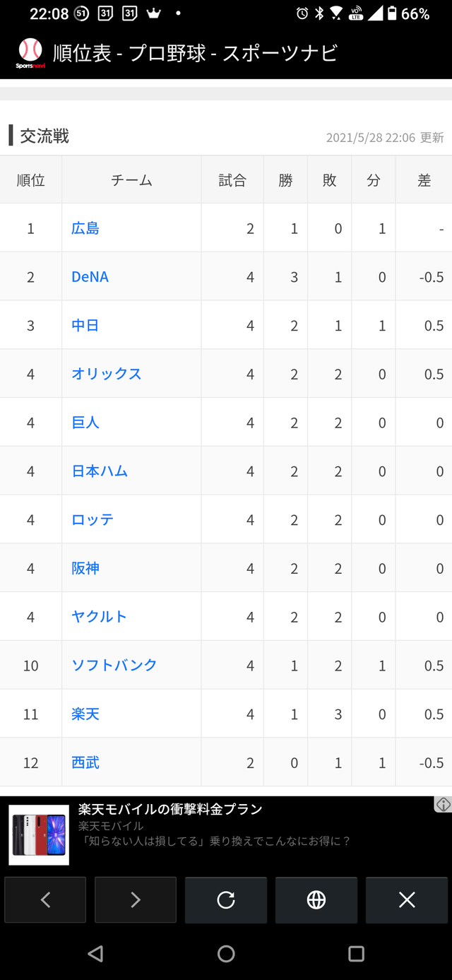Open the 楽天 team link
452x980 pixels.
(85, 714)
